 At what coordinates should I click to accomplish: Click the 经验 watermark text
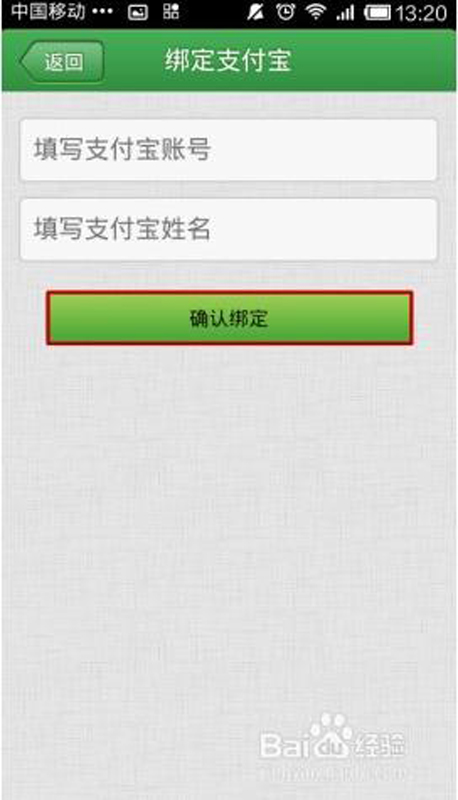pos(378,746)
